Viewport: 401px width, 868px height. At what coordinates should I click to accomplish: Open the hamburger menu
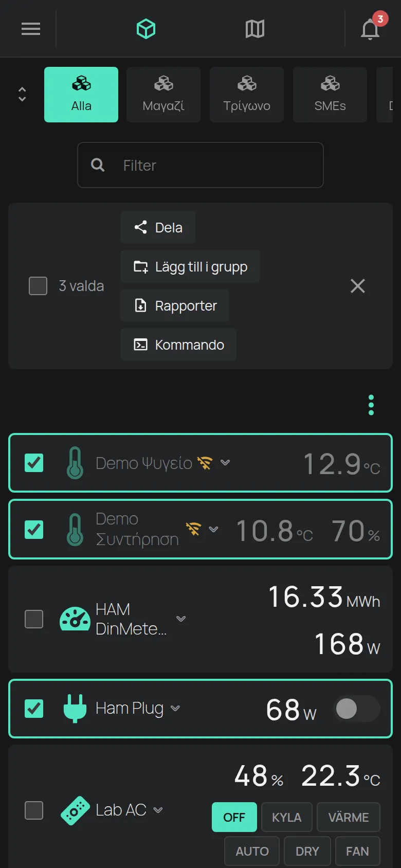tap(31, 29)
